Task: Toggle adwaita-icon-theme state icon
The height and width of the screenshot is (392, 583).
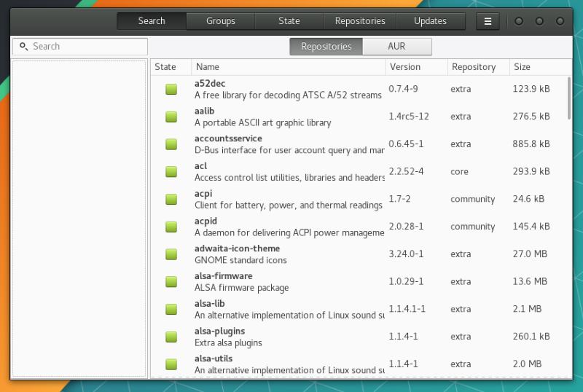Action: [171, 254]
